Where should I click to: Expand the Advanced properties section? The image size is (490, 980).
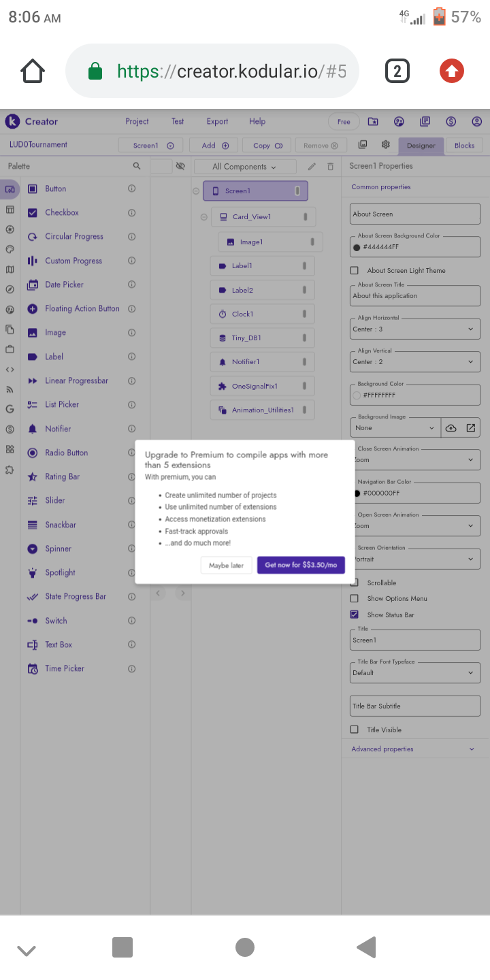(415, 749)
